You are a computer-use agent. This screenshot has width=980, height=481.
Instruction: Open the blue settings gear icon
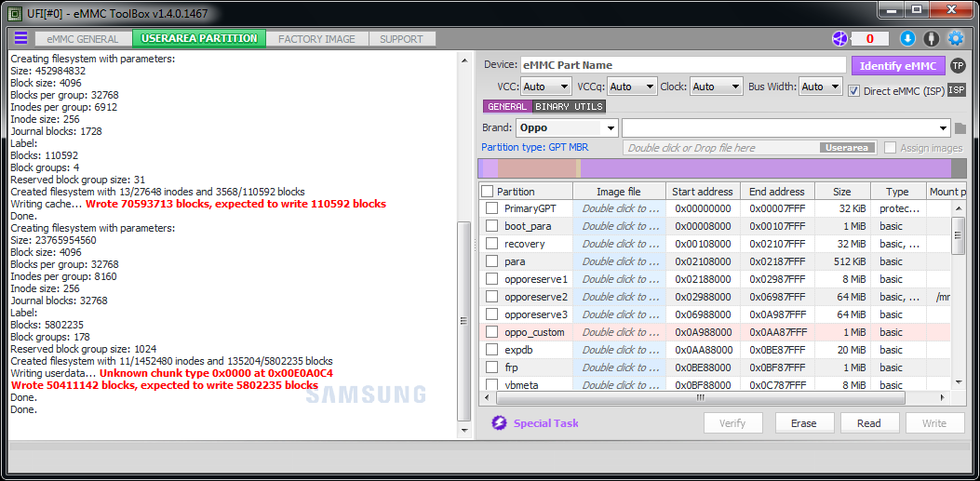coord(956,39)
